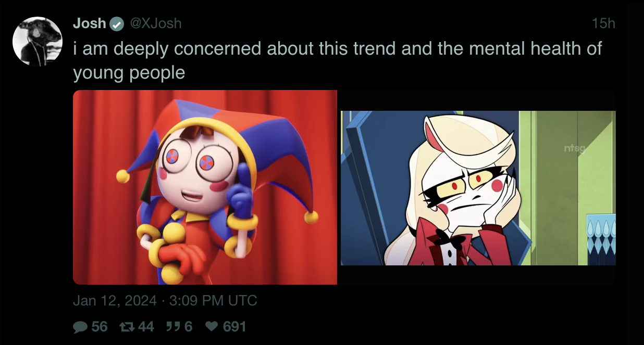Open Josh's profile avatar picture
This screenshot has height=345, width=644.
(x=38, y=42)
